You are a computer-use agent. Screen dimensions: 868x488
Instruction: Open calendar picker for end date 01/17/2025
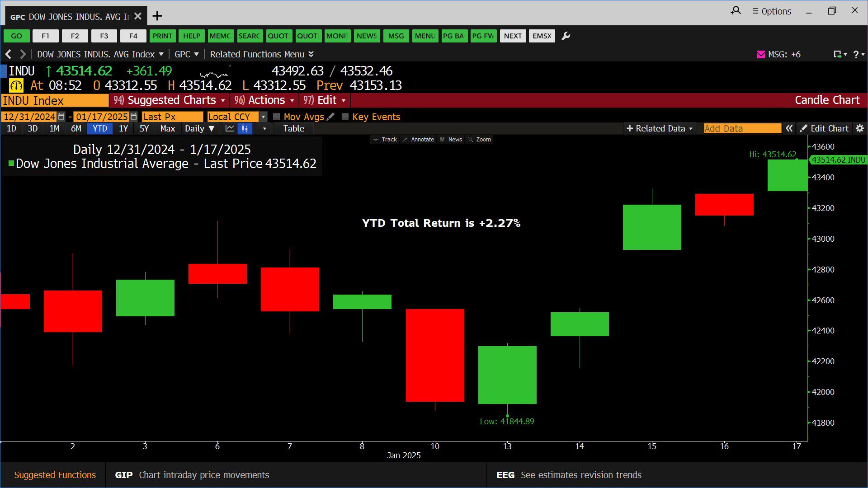tap(133, 117)
